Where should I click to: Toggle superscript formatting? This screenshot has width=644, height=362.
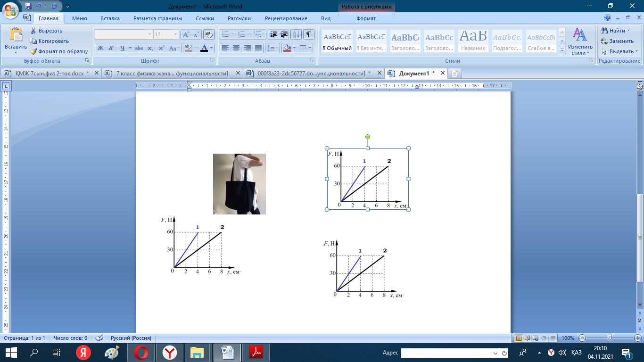[161, 48]
